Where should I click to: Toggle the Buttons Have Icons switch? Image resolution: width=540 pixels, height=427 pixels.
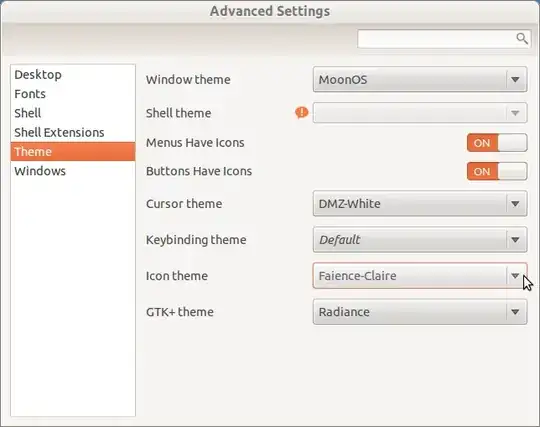tap(497, 171)
